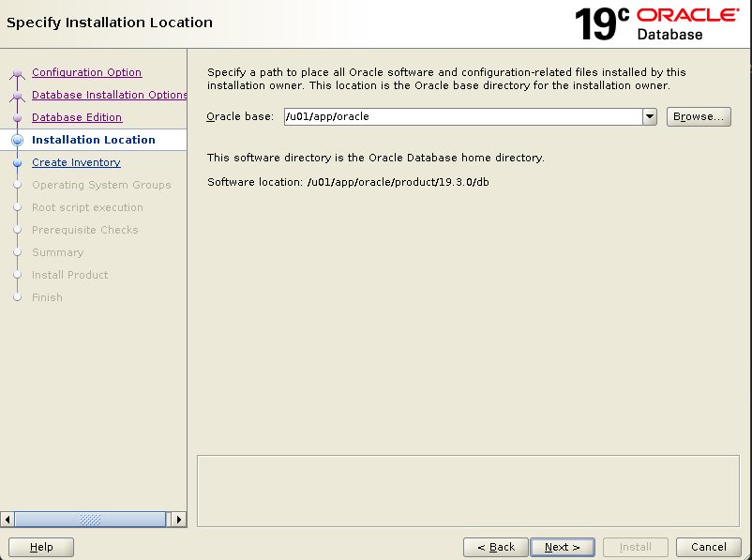This screenshot has height=560, width=752.
Task: Cancel the installation wizard
Action: (708, 547)
